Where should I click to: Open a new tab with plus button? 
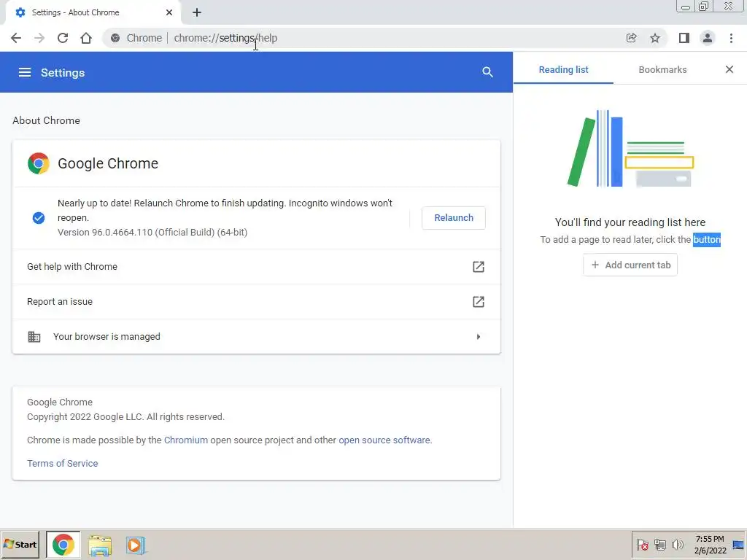tap(197, 12)
